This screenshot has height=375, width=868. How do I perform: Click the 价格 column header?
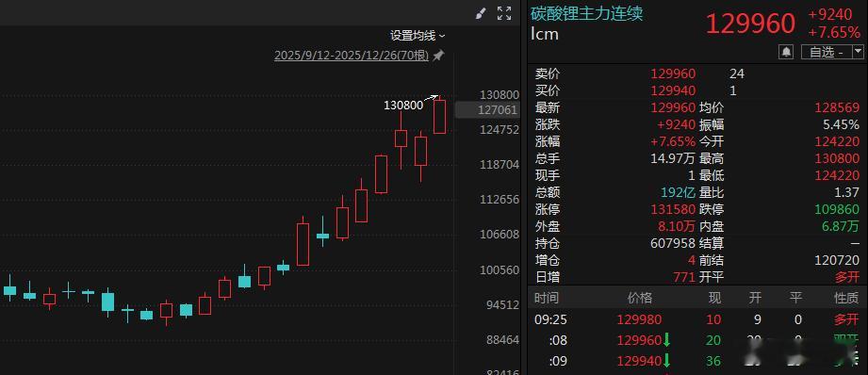click(x=639, y=298)
